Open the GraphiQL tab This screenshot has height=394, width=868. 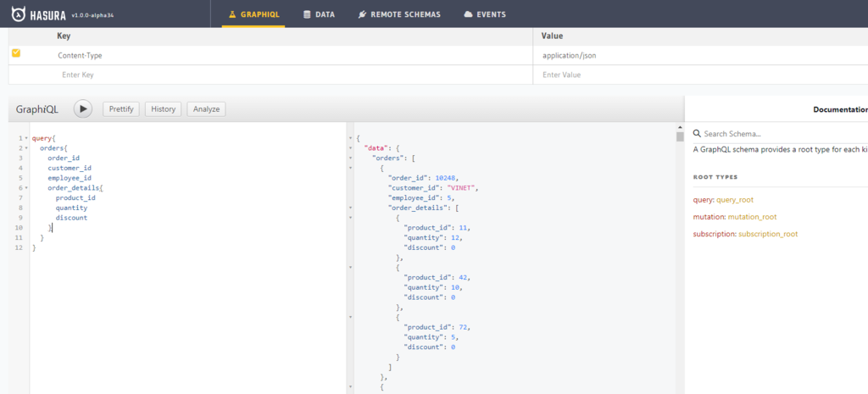253,14
